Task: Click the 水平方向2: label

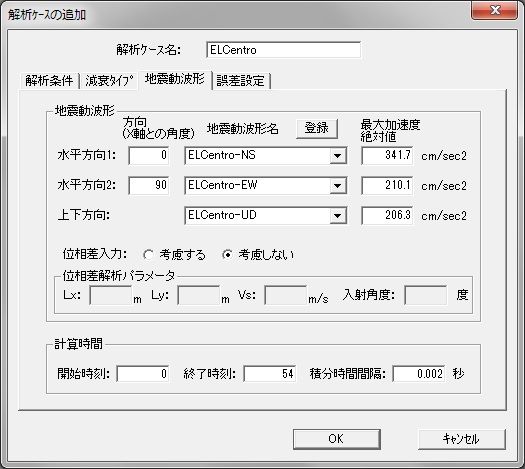Action: tap(87, 185)
